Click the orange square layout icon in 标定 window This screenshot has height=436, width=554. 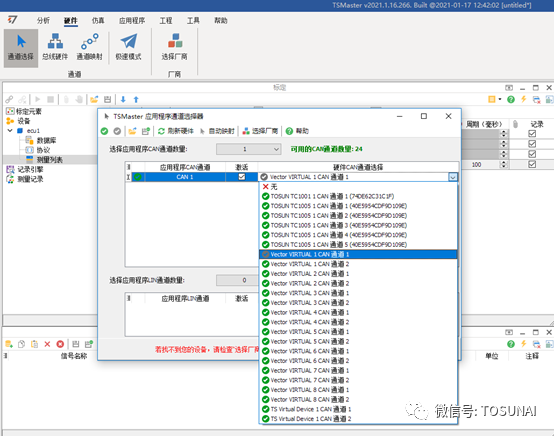(491, 99)
